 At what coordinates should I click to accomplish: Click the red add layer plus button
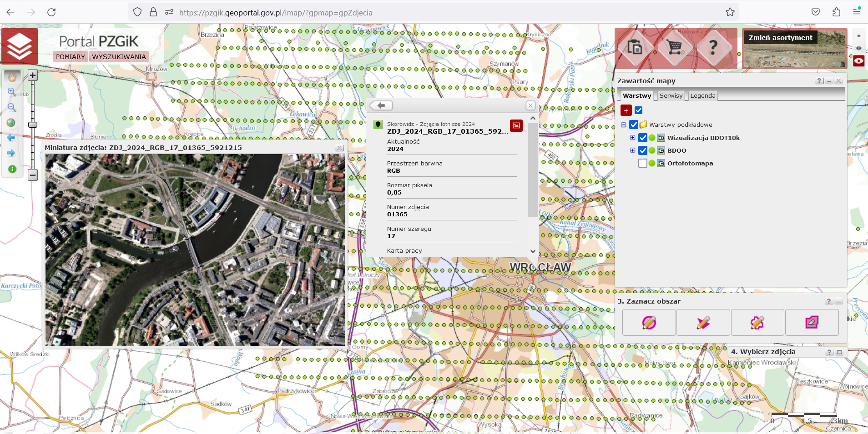click(x=626, y=110)
